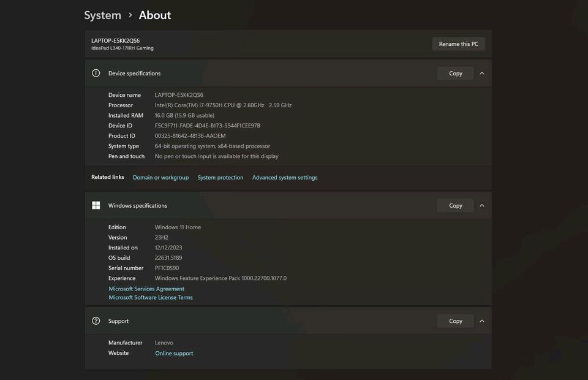Select the Device ID value F5C9F711-FADE
This screenshot has height=380, width=588.
click(x=208, y=125)
